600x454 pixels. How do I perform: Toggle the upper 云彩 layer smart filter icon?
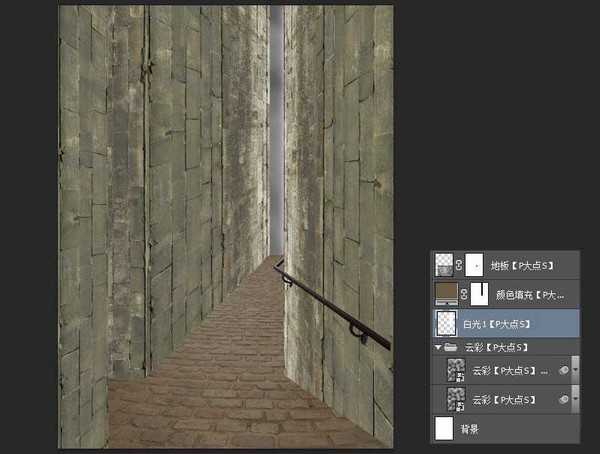561,371
